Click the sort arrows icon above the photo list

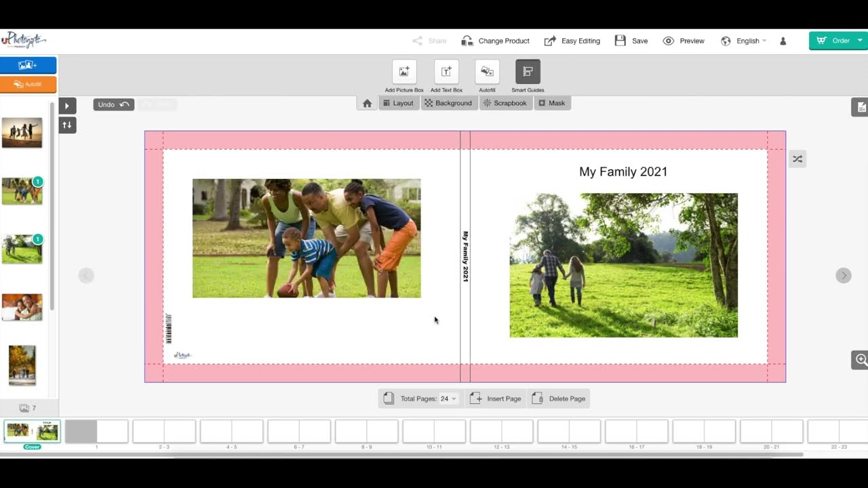tap(67, 125)
